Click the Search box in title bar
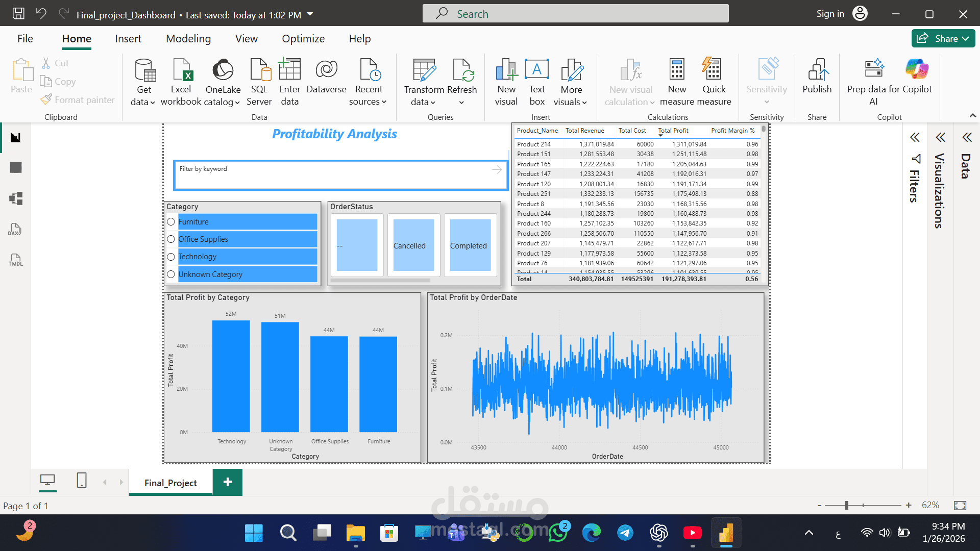 575,14
